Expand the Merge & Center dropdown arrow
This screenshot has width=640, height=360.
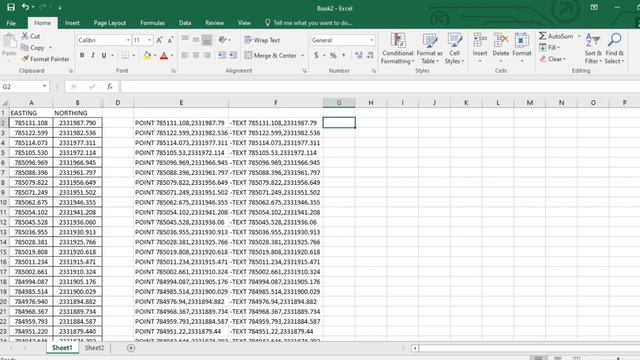(302, 55)
